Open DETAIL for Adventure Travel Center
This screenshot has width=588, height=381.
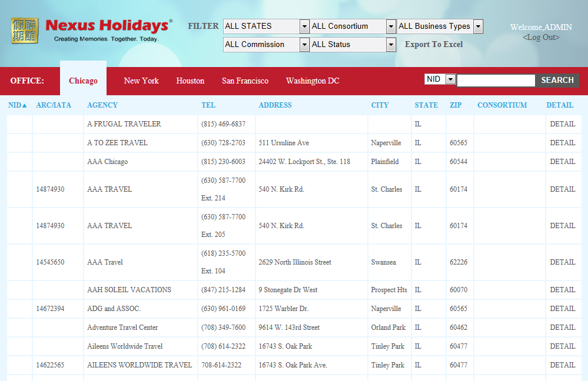(x=563, y=327)
